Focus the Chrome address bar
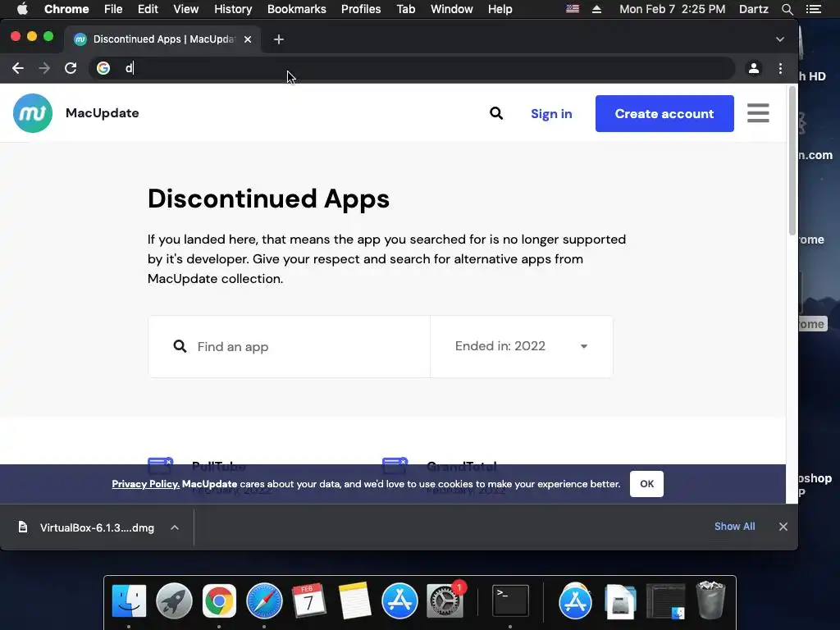The image size is (840, 630). point(412,68)
